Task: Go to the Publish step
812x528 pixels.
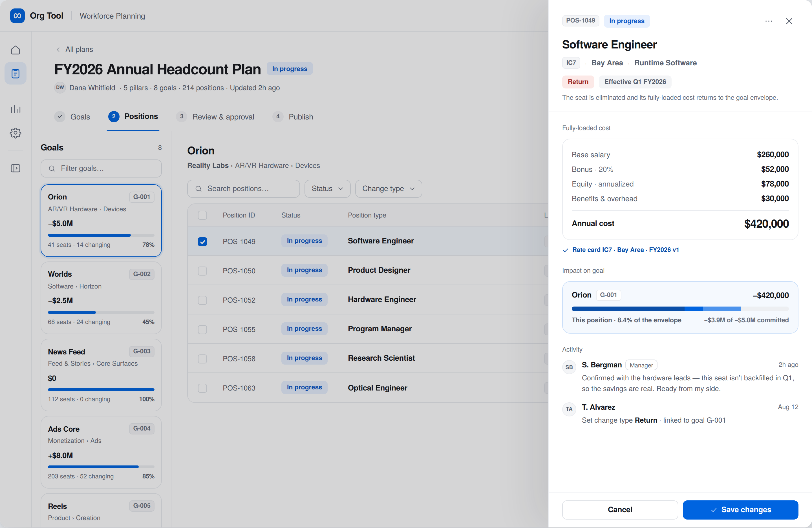Action: coord(293,117)
